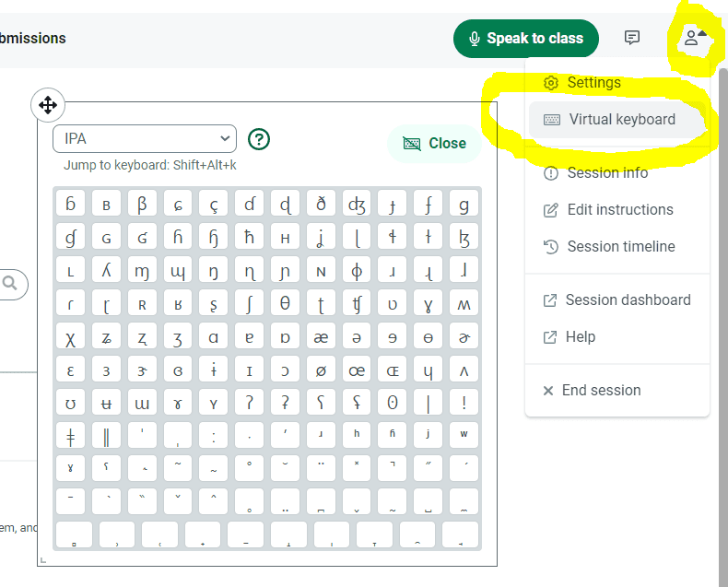Click the keyboard help question mark icon

click(x=260, y=139)
